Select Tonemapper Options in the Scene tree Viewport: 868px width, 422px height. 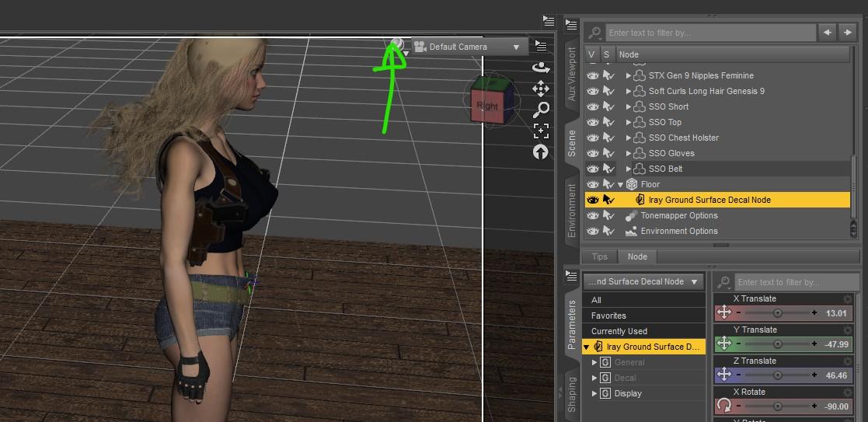679,215
